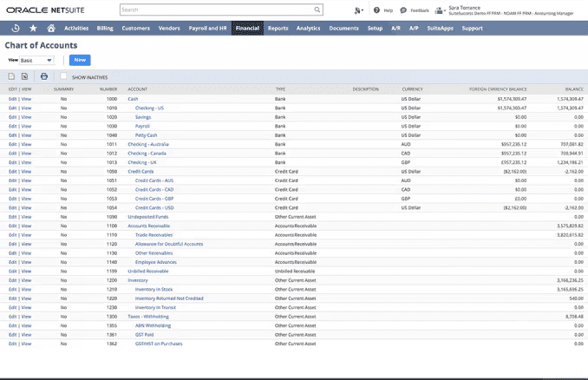The width and height of the screenshot is (588, 380).
Task: Click the print icon in toolbar
Action: point(44,76)
